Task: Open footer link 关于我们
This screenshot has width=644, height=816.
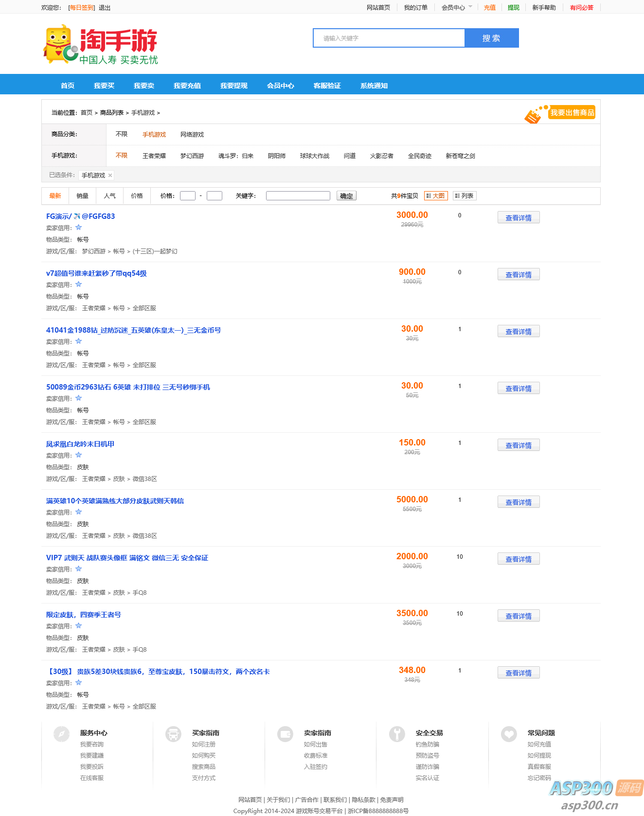Action: 278,800
